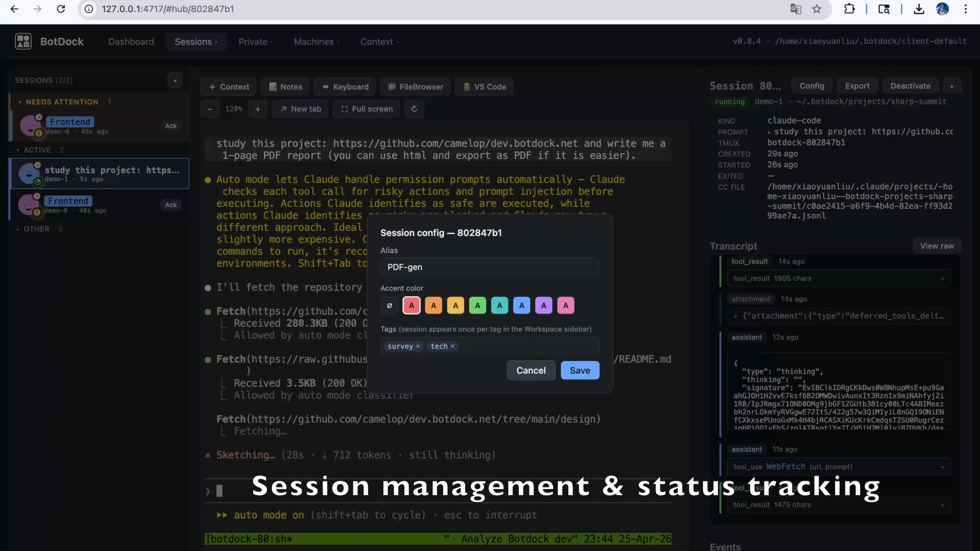Acknowledge the Frontend demo-0 session

click(171, 126)
